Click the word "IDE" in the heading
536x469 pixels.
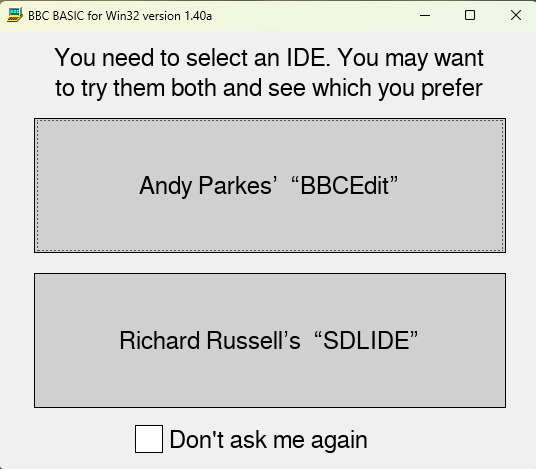pos(308,57)
